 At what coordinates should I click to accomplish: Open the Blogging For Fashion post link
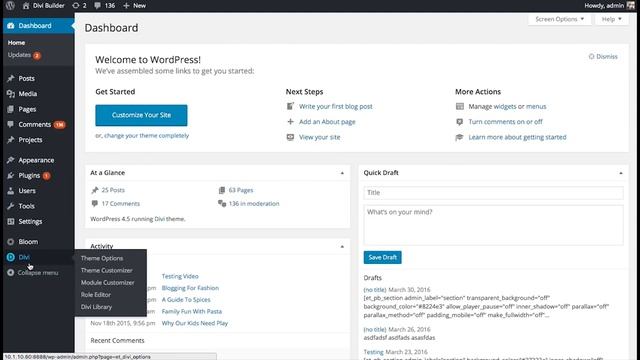tap(190, 288)
